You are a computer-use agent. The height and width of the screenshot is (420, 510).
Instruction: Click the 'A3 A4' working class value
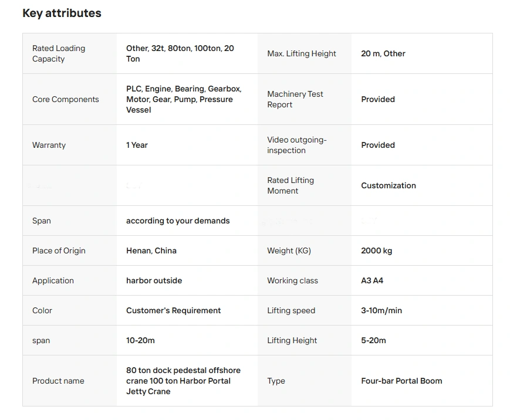372,280
